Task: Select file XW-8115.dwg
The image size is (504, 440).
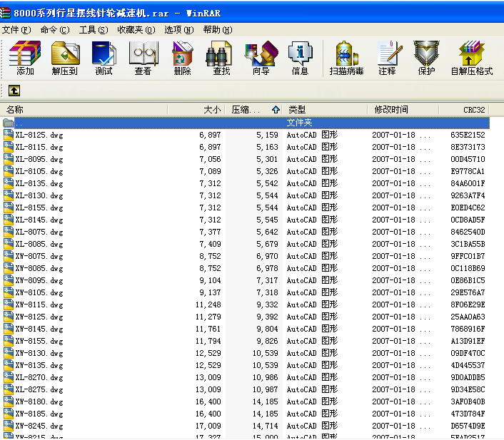Action: tap(39, 305)
